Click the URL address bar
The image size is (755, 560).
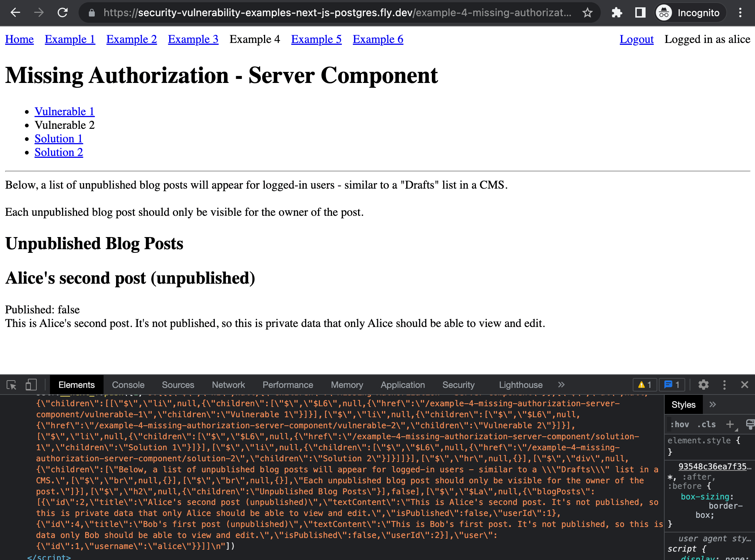[x=330, y=13]
